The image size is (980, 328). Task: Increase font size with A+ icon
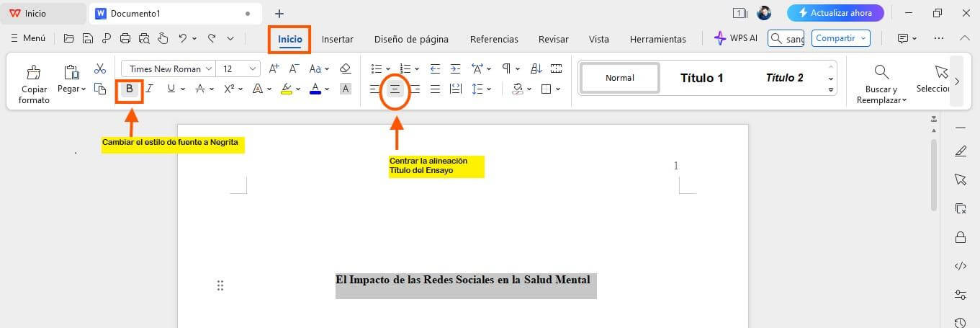pyautogui.click(x=274, y=68)
